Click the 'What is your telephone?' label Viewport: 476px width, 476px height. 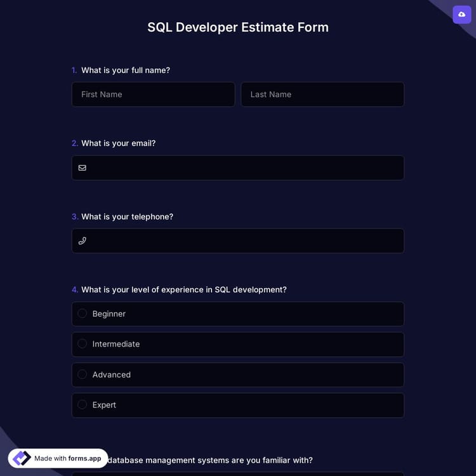127,216
